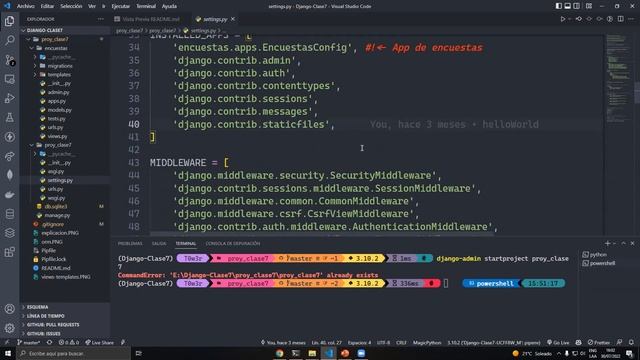This screenshot has height=360, width=640.
Task: Click Windows Start button
Action: (x=8, y=353)
